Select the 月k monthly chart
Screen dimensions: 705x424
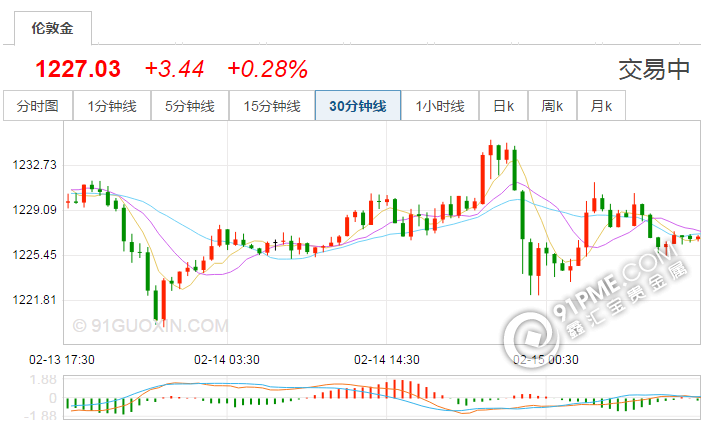point(601,106)
